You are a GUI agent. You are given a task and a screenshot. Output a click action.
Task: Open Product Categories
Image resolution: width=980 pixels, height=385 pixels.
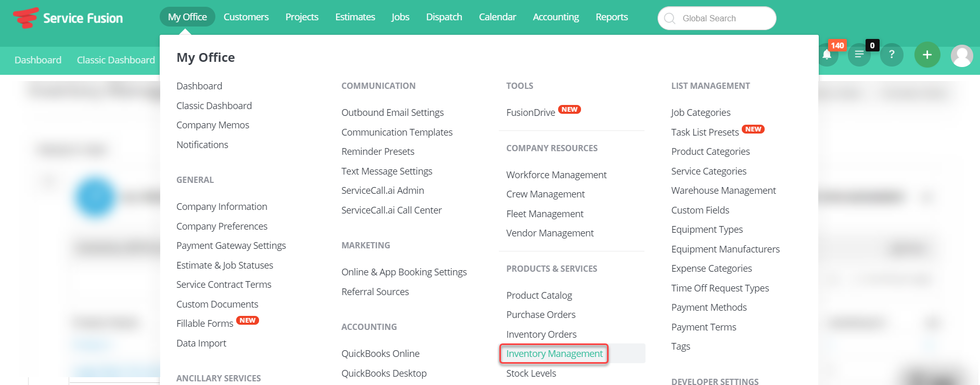[x=711, y=151]
